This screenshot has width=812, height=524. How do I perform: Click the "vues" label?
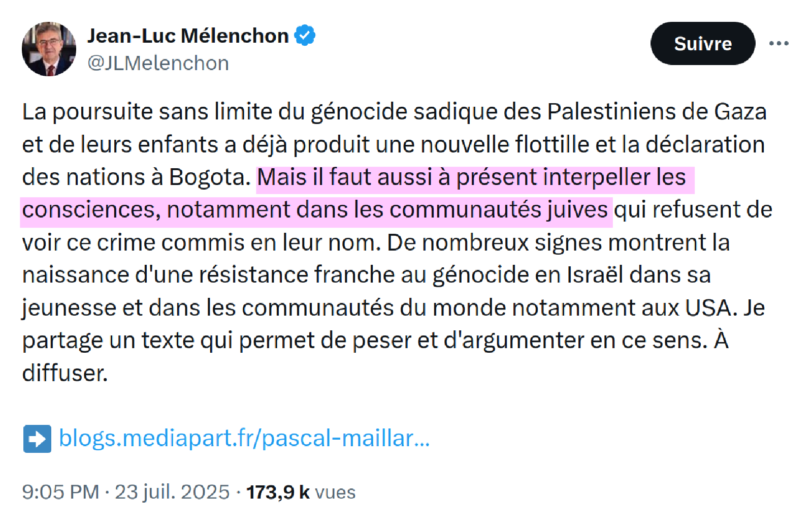335,492
